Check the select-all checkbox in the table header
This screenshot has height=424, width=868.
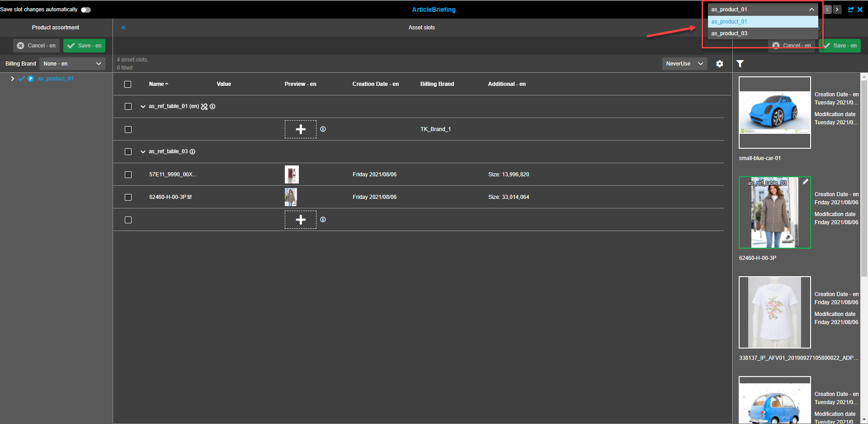point(127,84)
